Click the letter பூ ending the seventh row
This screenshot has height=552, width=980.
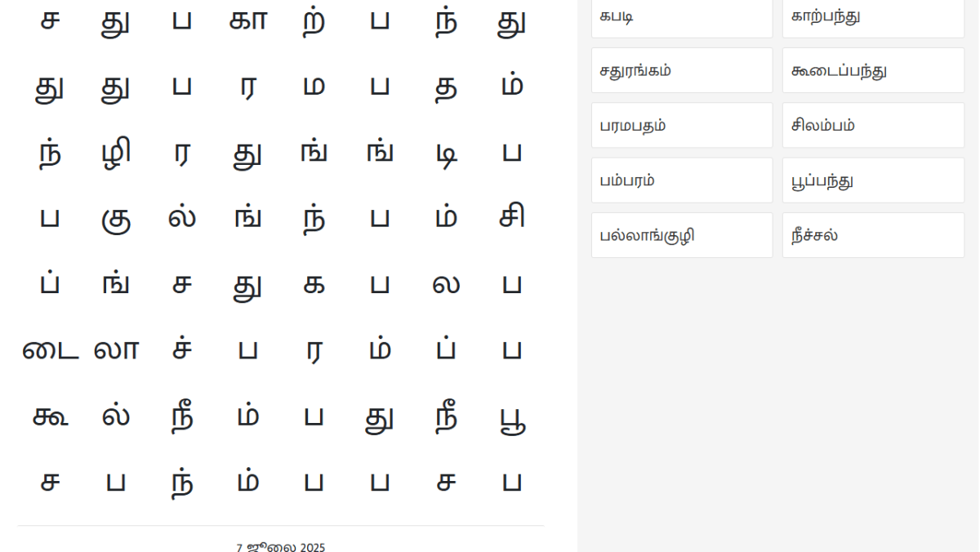click(x=512, y=415)
